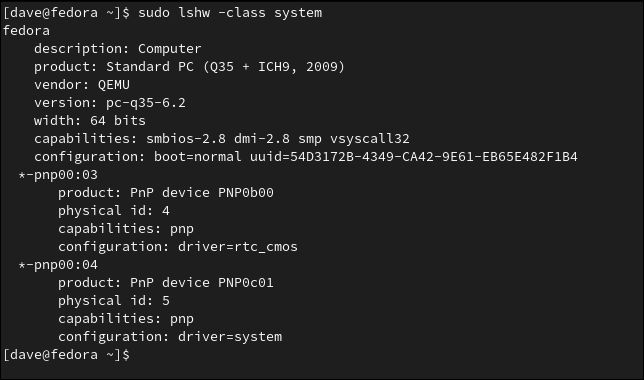Select the 'description: Computer' line

click(x=118, y=48)
